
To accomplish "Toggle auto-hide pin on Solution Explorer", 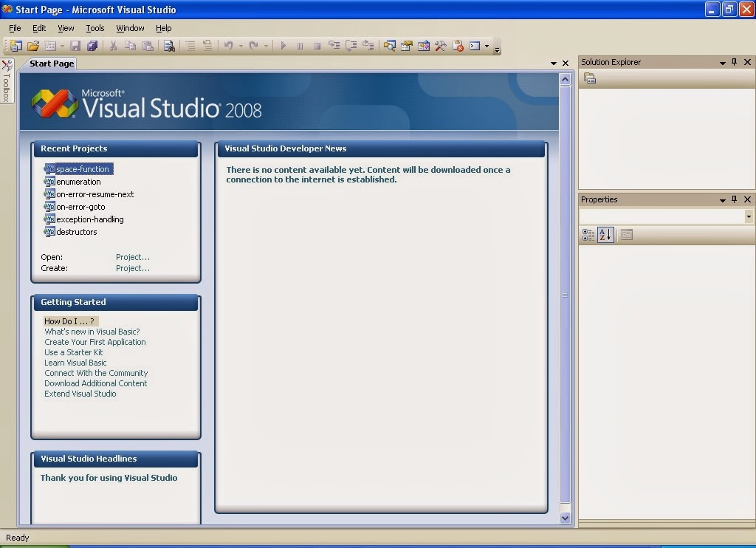I will pos(735,62).
